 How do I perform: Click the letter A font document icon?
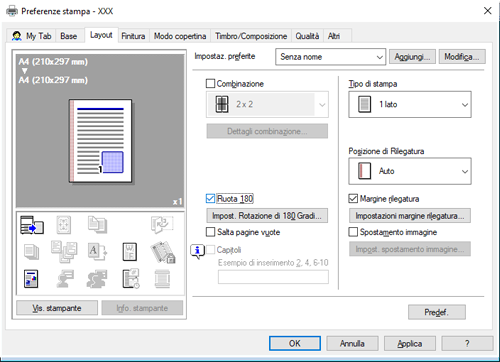coord(97,252)
